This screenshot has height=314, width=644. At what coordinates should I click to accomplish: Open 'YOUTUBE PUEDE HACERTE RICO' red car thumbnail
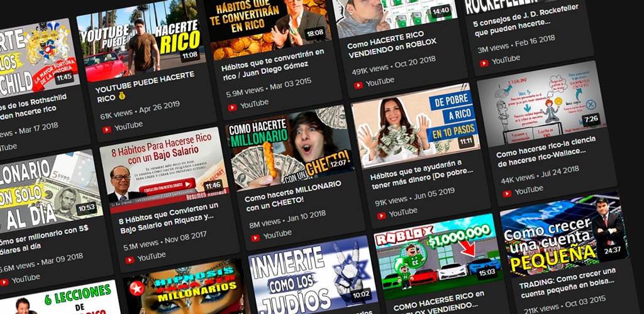(142, 39)
